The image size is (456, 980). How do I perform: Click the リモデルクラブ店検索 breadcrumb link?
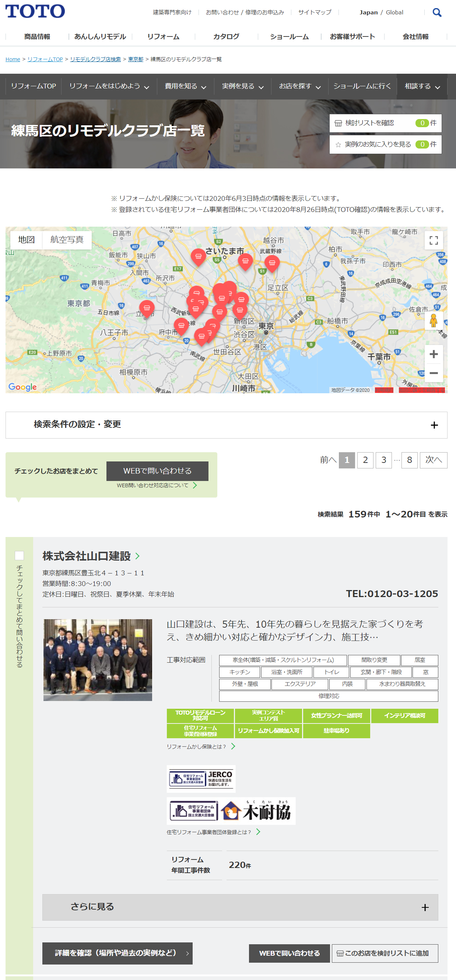coord(95,59)
